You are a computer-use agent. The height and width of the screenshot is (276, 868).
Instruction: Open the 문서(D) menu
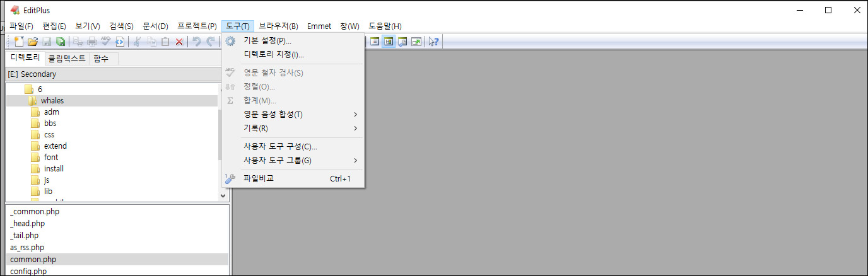(155, 26)
